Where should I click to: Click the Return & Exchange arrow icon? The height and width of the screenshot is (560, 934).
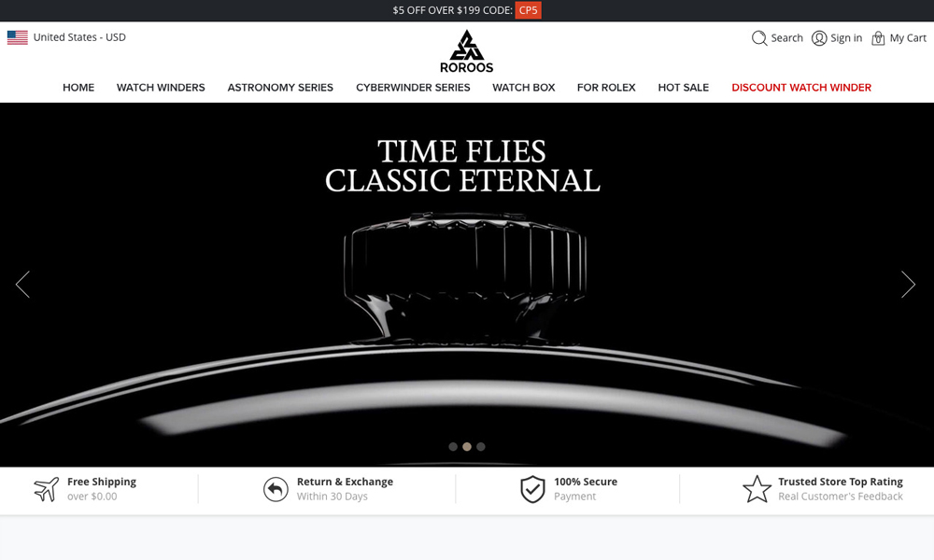(x=276, y=489)
